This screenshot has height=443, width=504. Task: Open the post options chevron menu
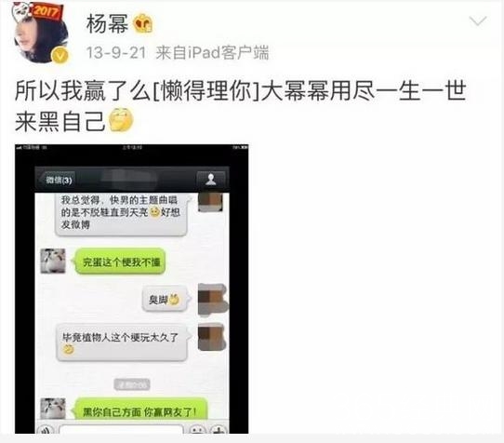478,21
